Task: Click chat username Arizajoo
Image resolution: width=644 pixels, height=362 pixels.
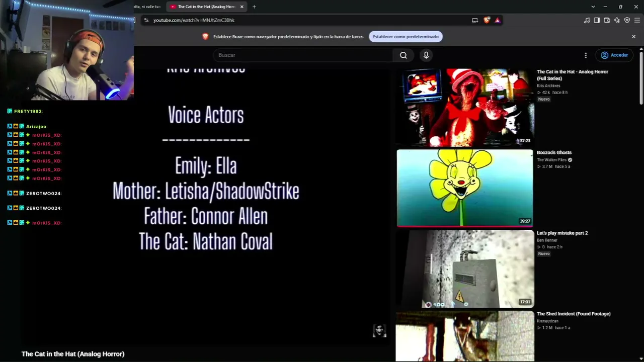Action: 36,127
